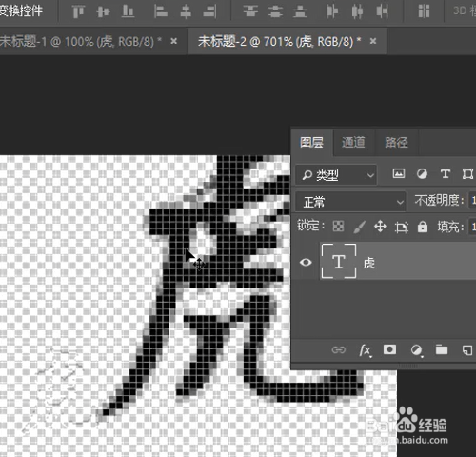476x457 pixels.
Task: Click auto-align layers icon
Action: point(424,11)
